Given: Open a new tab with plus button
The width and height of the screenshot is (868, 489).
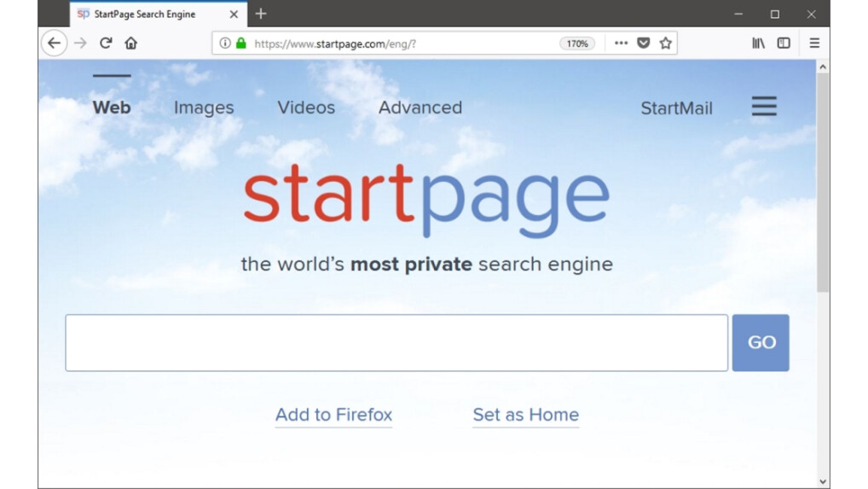Looking at the screenshot, I should click(261, 14).
